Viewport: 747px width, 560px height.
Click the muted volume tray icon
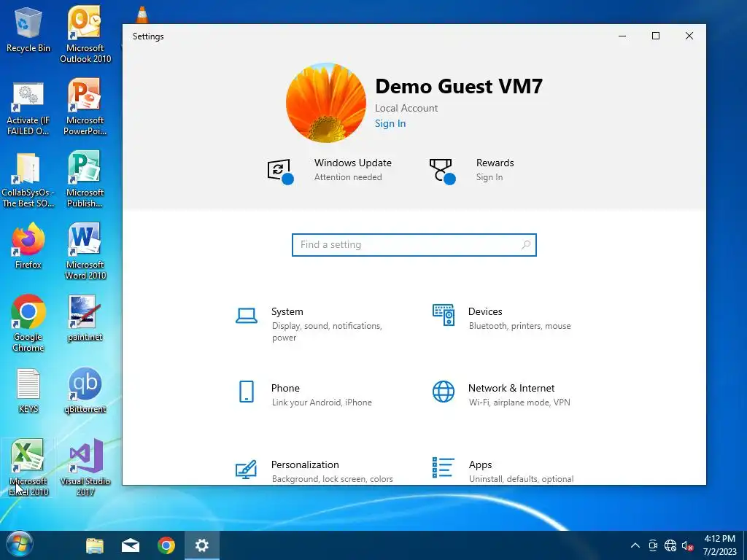point(687,545)
